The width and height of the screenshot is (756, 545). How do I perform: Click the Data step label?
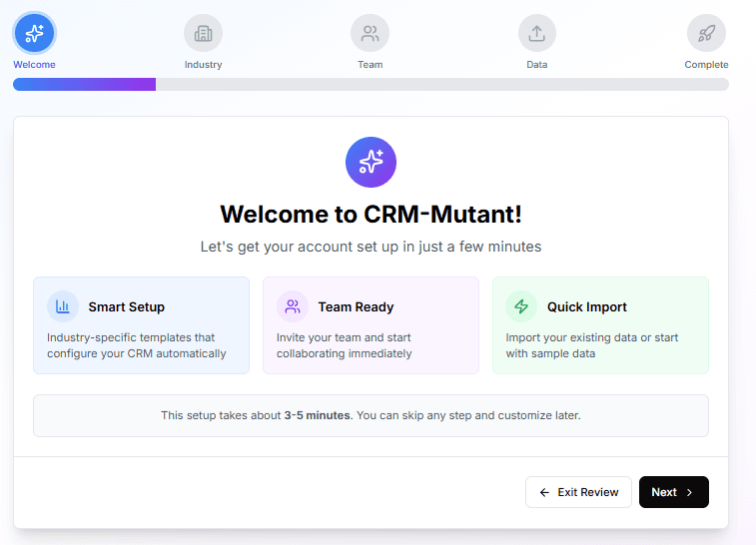pyautogui.click(x=536, y=65)
